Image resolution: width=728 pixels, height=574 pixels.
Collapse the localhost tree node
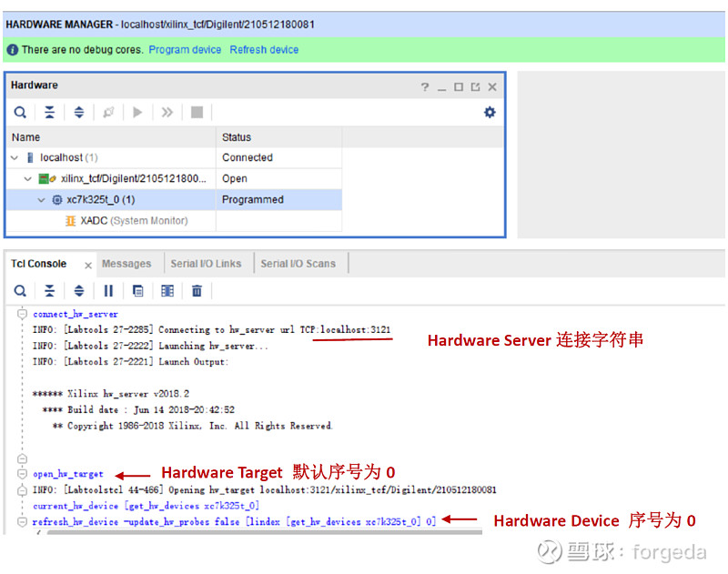[15, 157]
